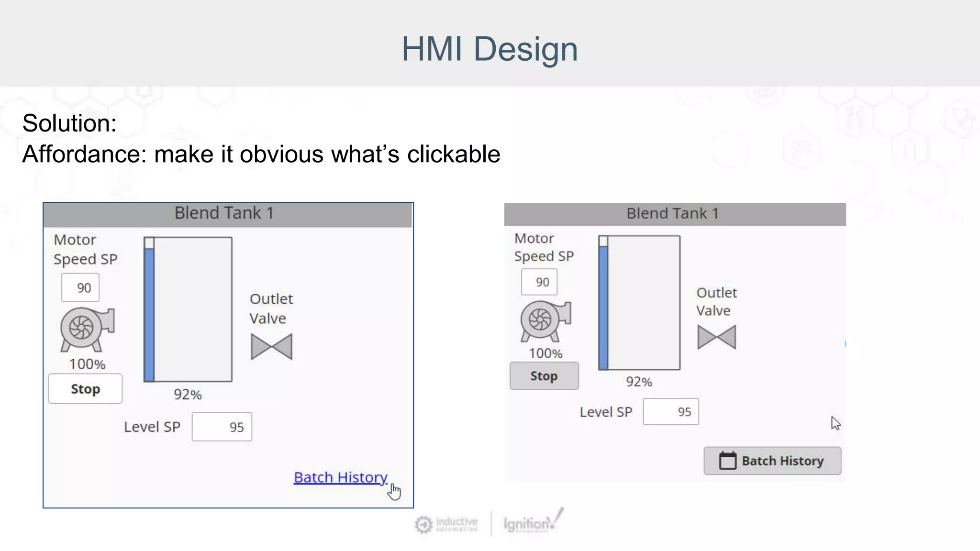Viewport: 980px width, 551px height.
Task: Click the 92% level value in left panel
Action: (x=188, y=395)
